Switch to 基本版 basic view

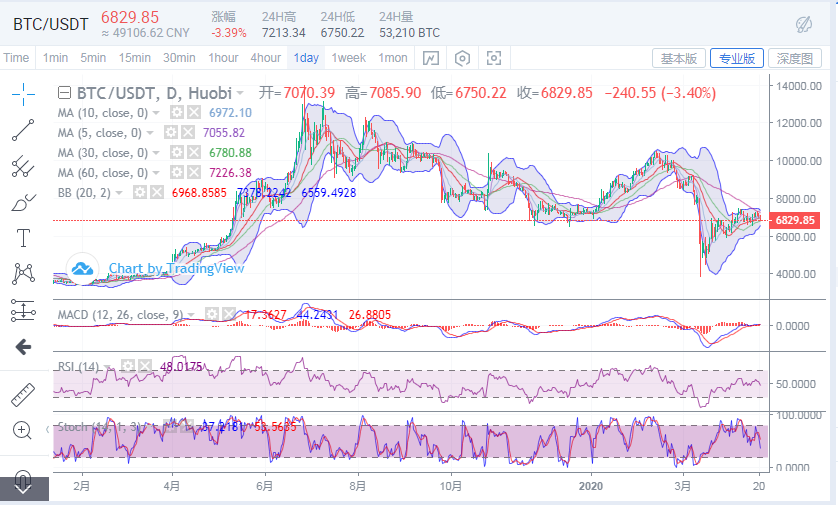[679, 58]
